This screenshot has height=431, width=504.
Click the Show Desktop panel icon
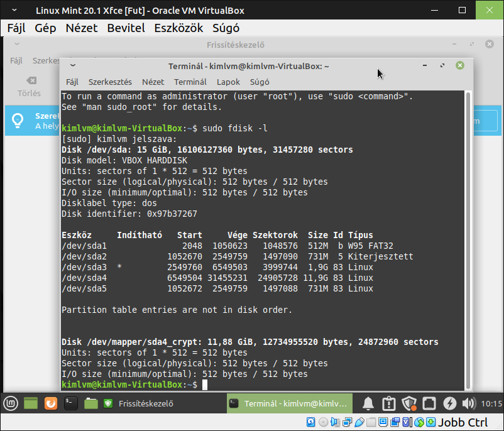click(x=31, y=403)
